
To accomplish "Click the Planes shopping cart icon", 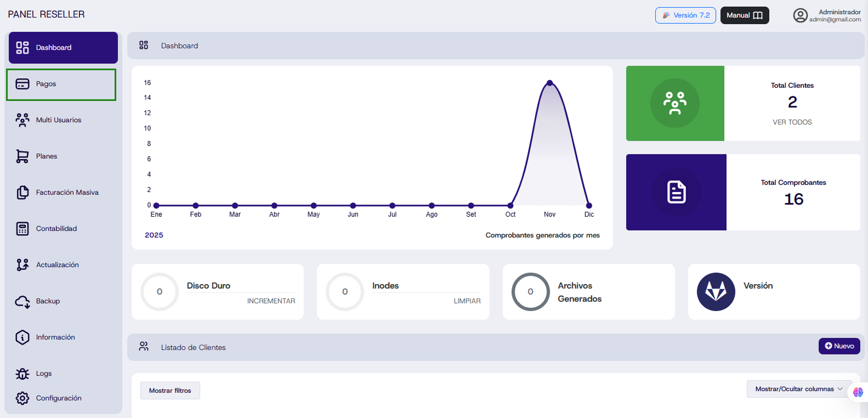I will 22,156.
